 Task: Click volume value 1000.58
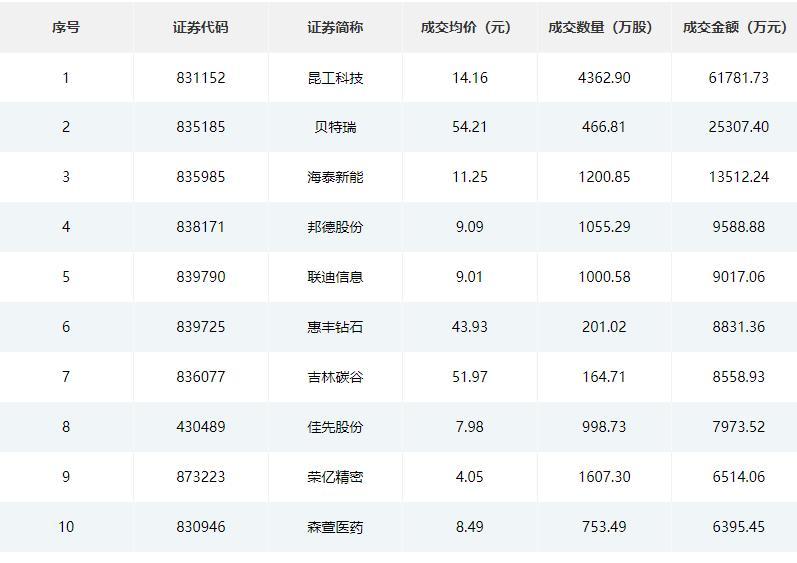coord(604,277)
